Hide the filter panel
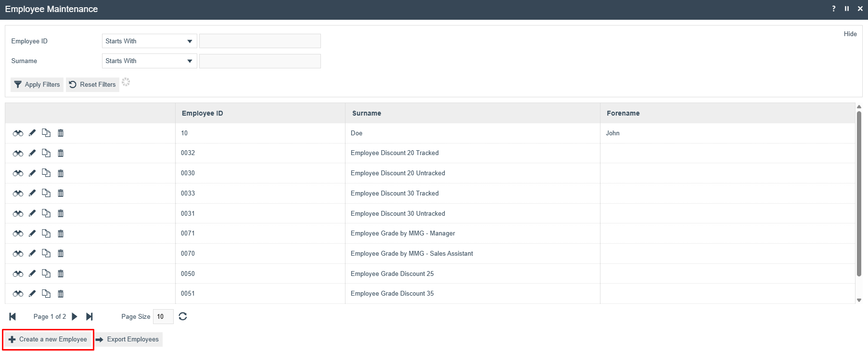The width and height of the screenshot is (868, 352). [x=850, y=34]
